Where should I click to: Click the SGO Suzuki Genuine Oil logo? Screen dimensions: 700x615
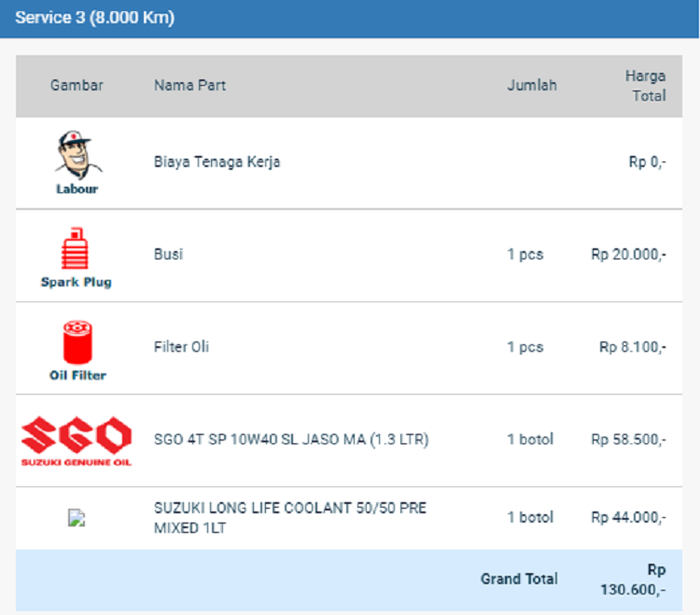[x=76, y=441]
